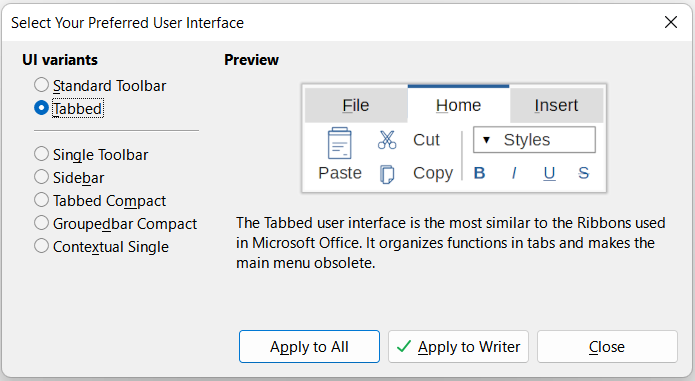This screenshot has width=695, height=381.
Task: Pick the Contextual Single option
Action: coord(102,247)
